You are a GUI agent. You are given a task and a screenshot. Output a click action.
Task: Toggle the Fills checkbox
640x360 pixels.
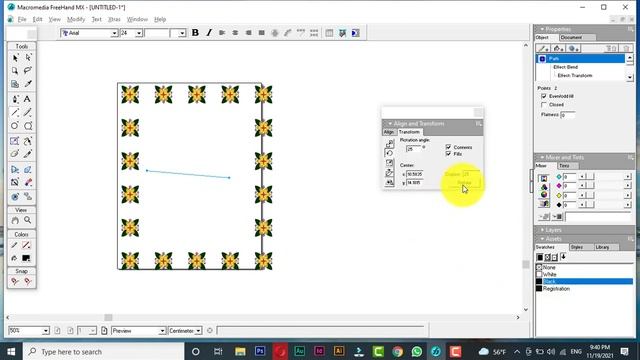click(x=448, y=154)
